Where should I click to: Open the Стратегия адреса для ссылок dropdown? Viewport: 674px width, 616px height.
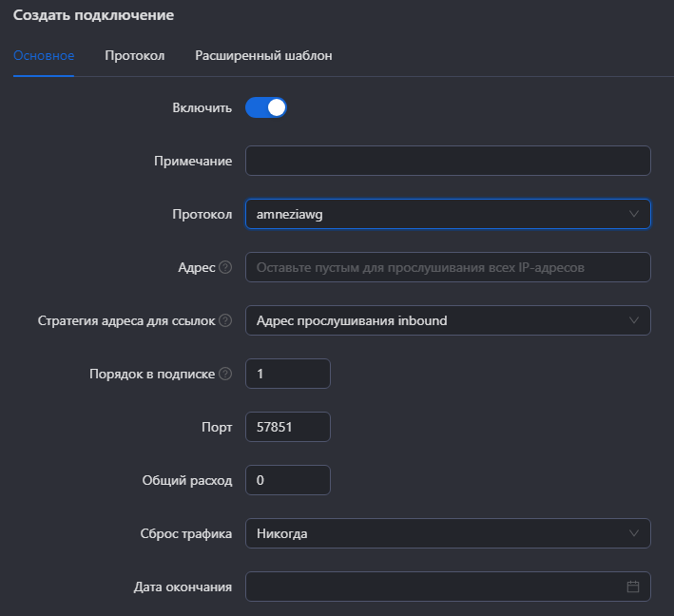(x=448, y=320)
